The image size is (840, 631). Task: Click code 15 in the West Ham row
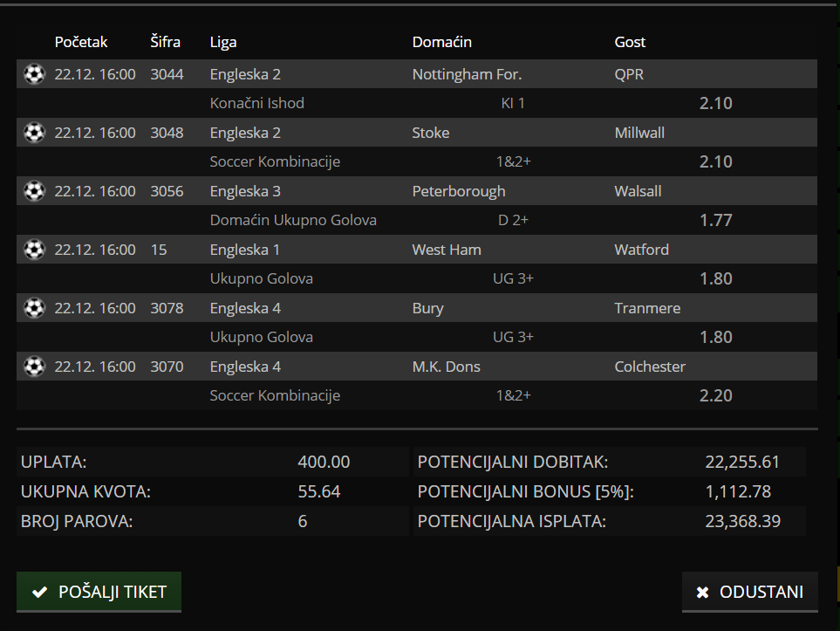click(159, 250)
